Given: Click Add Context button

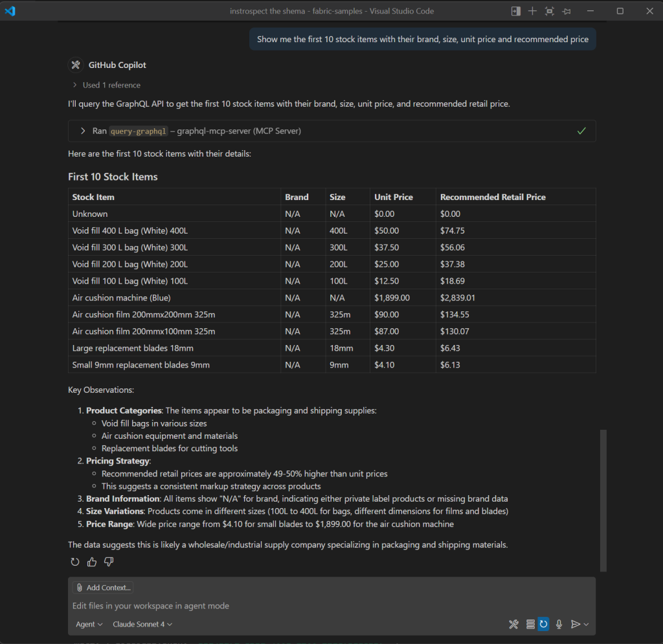Looking at the screenshot, I should pyautogui.click(x=103, y=588).
